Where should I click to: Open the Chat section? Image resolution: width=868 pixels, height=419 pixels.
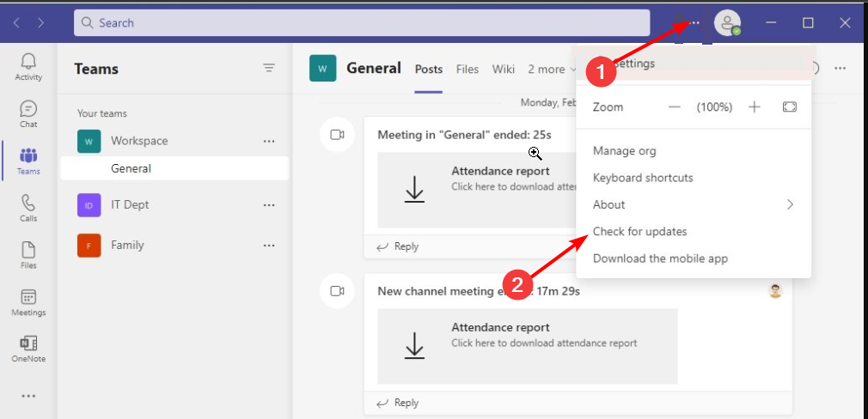[x=28, y=114]
